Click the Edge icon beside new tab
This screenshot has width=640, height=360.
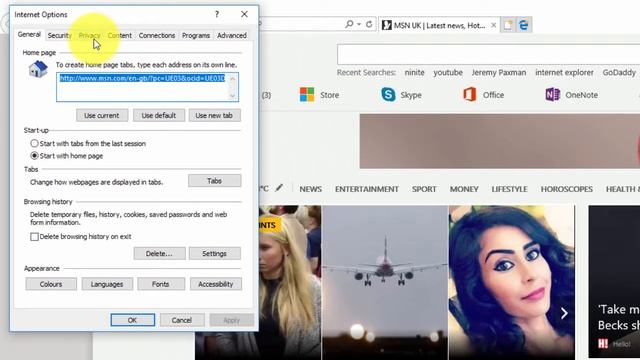[x=524, y=25]
